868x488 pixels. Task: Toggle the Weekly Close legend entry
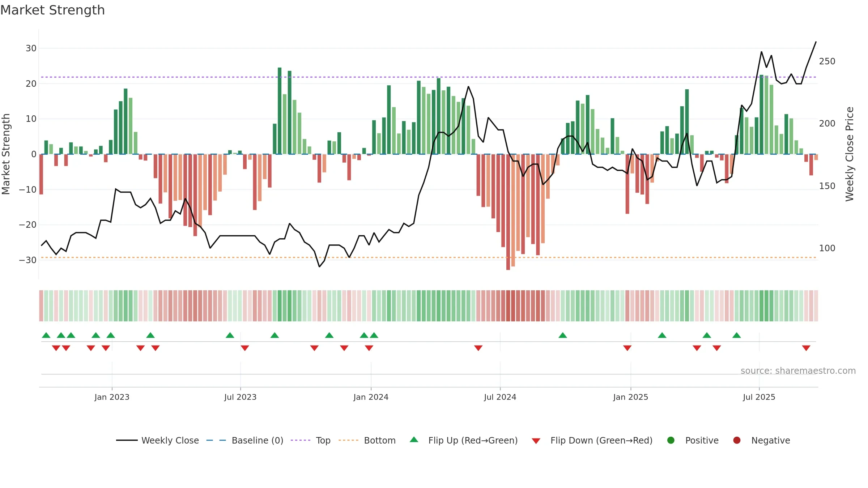click(x=157, y=440)
